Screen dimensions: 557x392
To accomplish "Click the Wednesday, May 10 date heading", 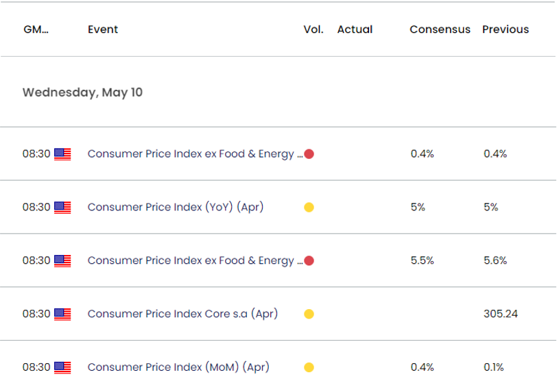I will click(82, 93).
